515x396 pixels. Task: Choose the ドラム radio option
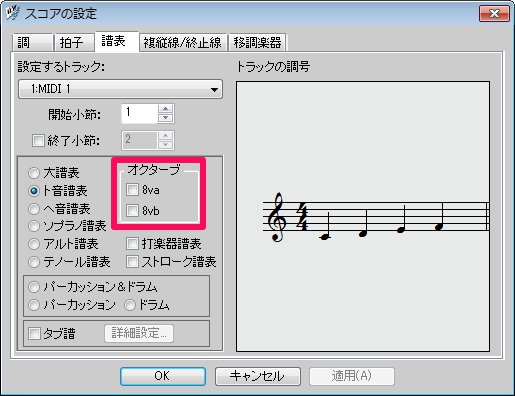pyautogui.click(x=130, y=305)
